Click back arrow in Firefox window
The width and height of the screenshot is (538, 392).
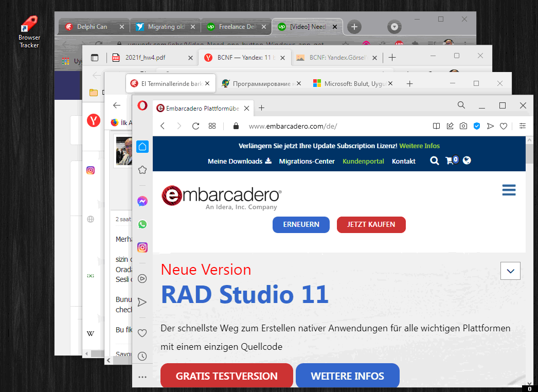117,105
